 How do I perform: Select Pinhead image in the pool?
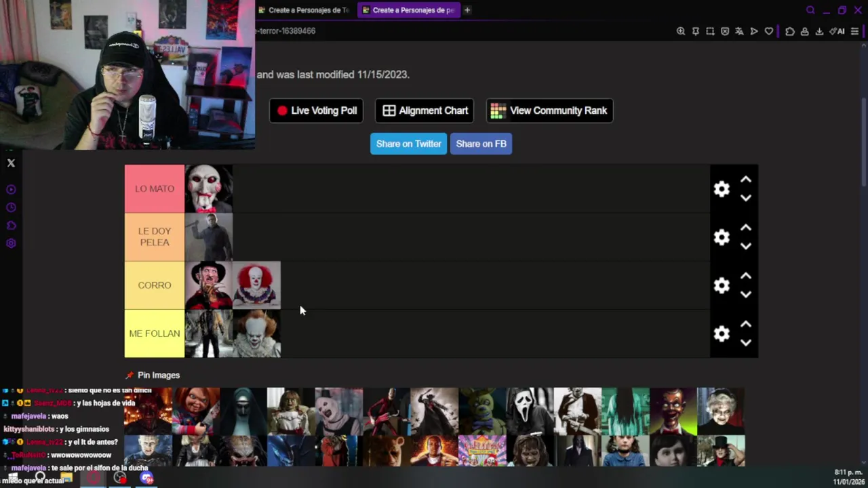coord(148,451)
